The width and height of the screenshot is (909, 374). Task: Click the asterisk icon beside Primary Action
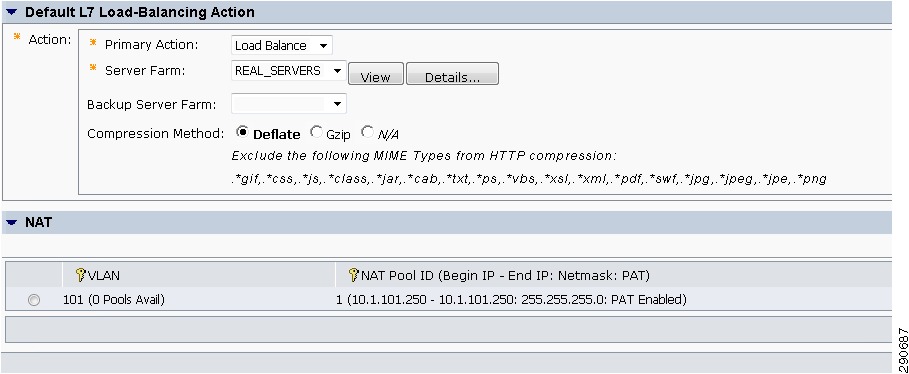click(x=93, y=43)
